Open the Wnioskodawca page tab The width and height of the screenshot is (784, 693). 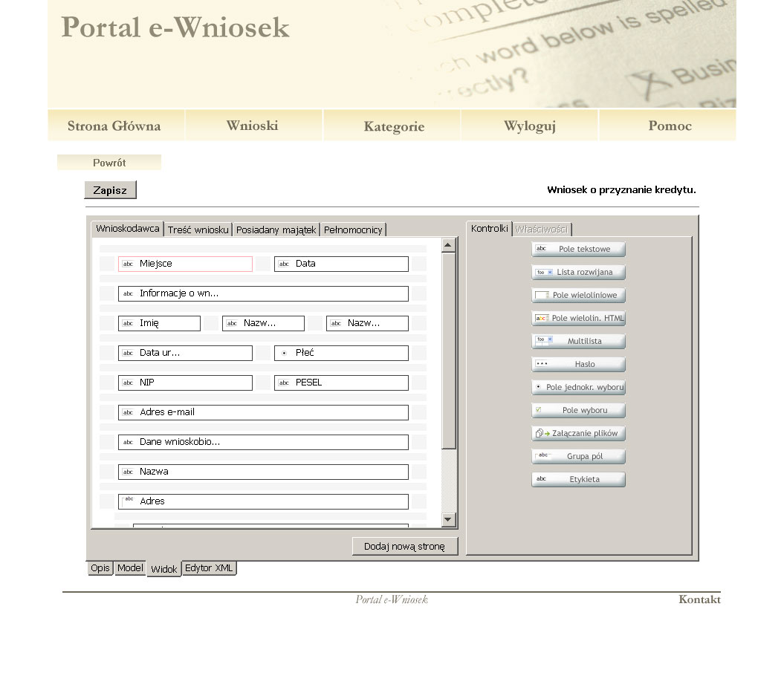click(128, 228)
